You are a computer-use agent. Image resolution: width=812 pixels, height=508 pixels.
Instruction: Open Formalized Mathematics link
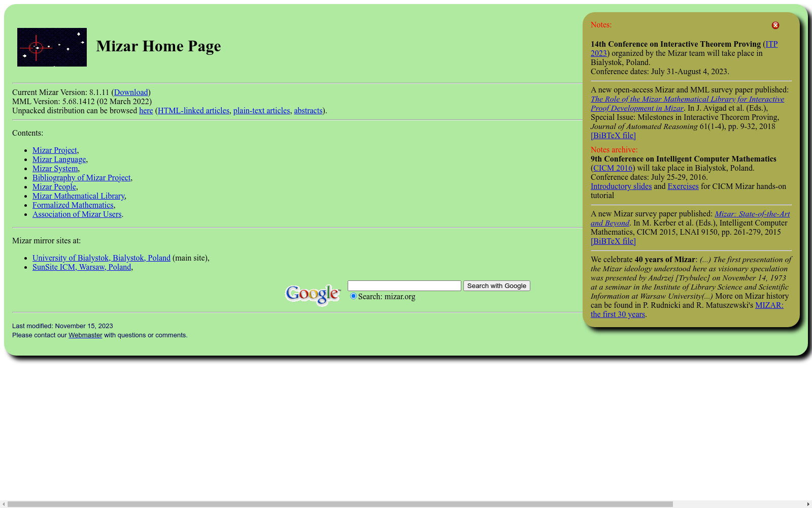(73, 205)
